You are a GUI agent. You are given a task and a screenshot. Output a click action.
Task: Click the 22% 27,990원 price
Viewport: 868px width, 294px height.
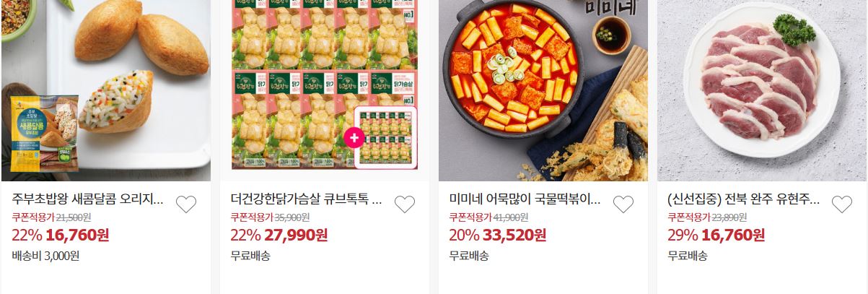click(279, 235)
